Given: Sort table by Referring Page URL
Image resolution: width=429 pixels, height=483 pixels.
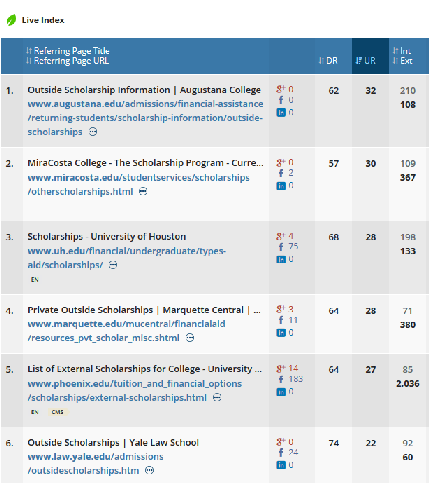Looking at the screenshot, I should click(68, 61).
